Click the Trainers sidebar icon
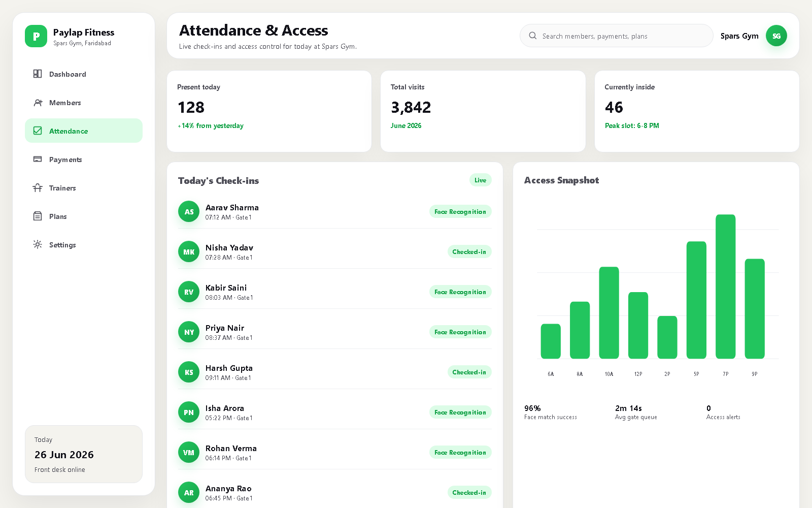This screenshot has height=508, width=812. tap(38, 187)
